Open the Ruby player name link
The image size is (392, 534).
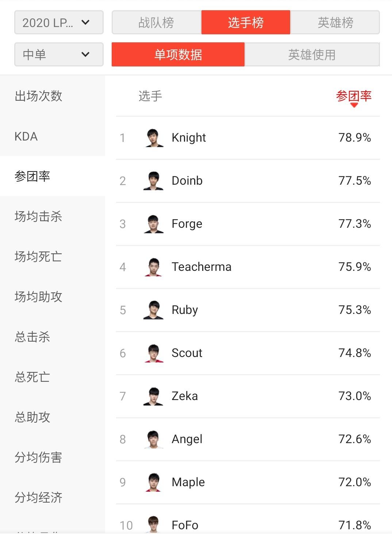coord(185,310)
